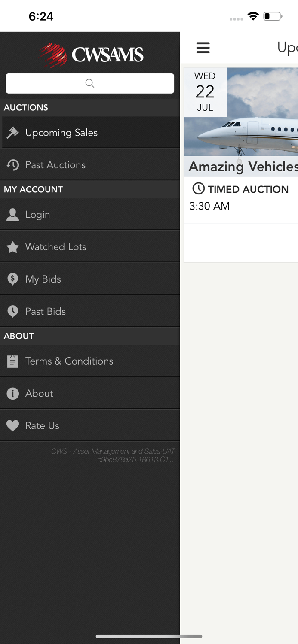This screenshot has height=644, width=298.
Task: Open the Upcoming Sales menu entry
Action: [x=61, y=133]
